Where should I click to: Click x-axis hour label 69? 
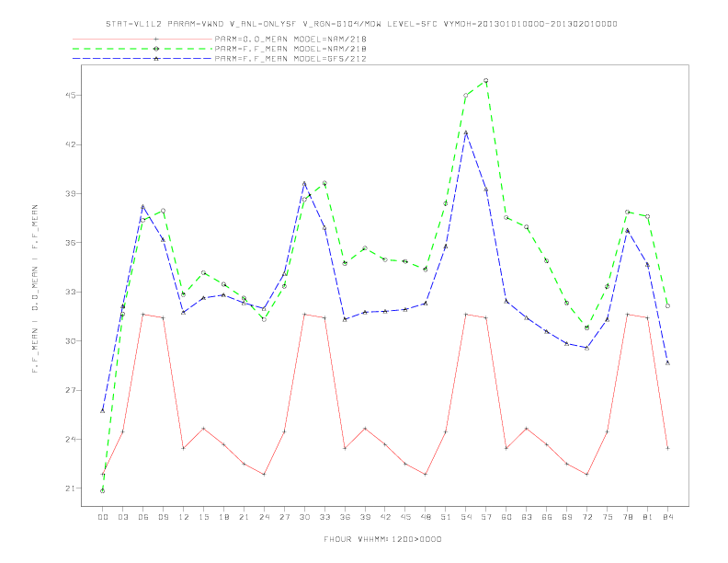coord(567,517)
